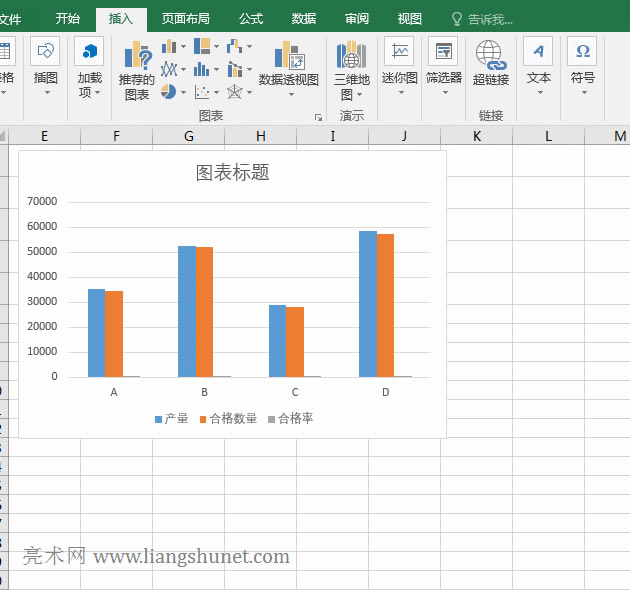Expand the column chart type dropdown

(x=174, y=47)
